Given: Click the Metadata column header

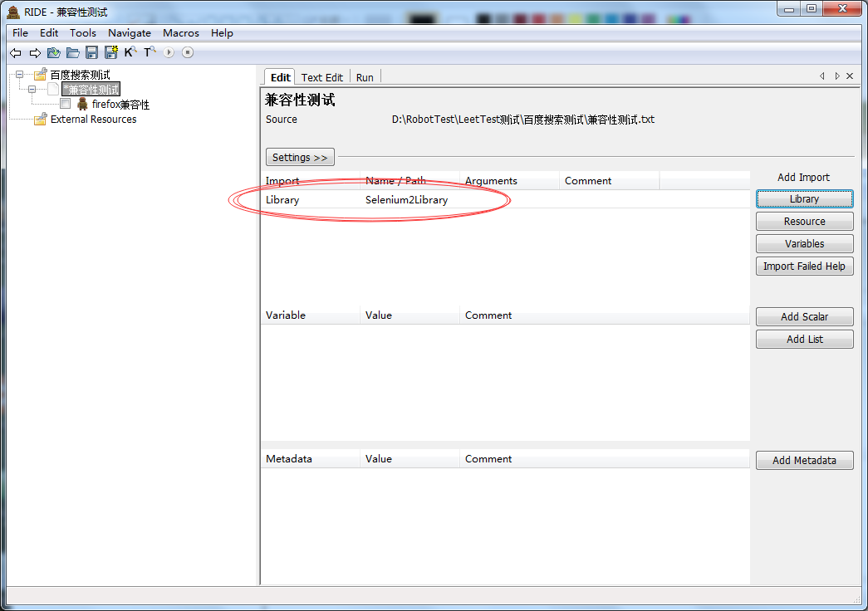Looking at the screenshot, I should point(311,459).
